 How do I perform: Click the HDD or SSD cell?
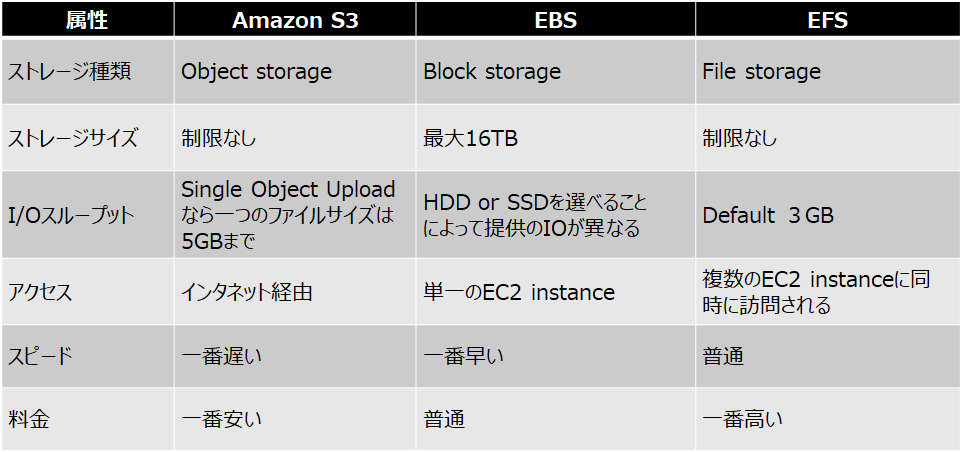pyautogui.click(x=556, y=215)
